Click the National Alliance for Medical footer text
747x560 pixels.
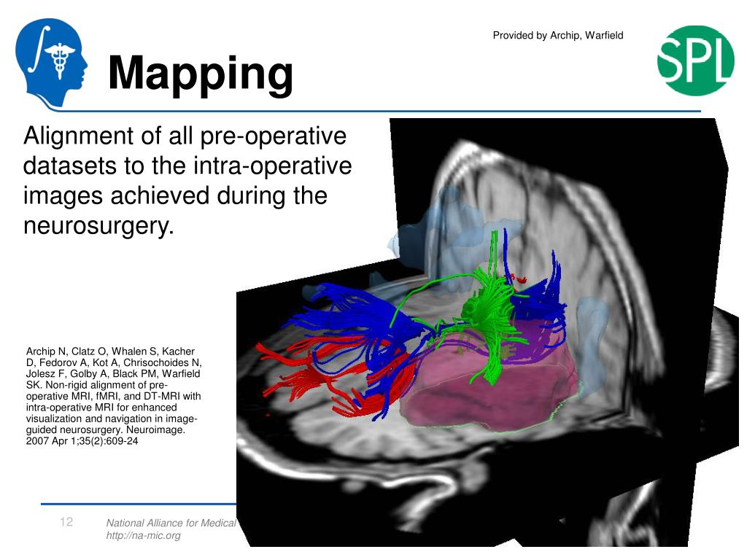click(171, 523)
